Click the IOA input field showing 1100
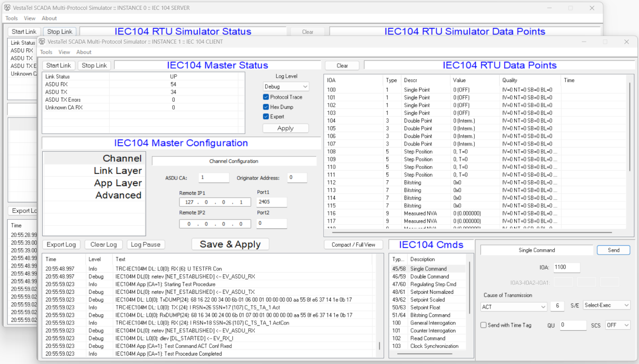This screenshot has height=364, width=639. pos(566,268)
